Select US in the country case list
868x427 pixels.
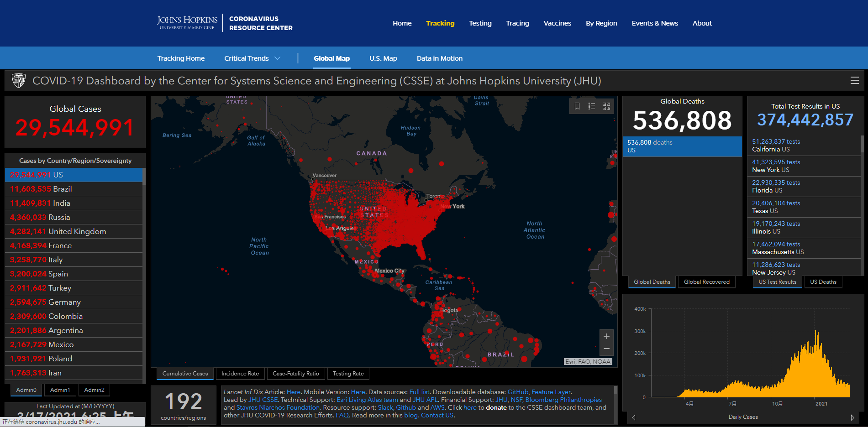point(74,175)
